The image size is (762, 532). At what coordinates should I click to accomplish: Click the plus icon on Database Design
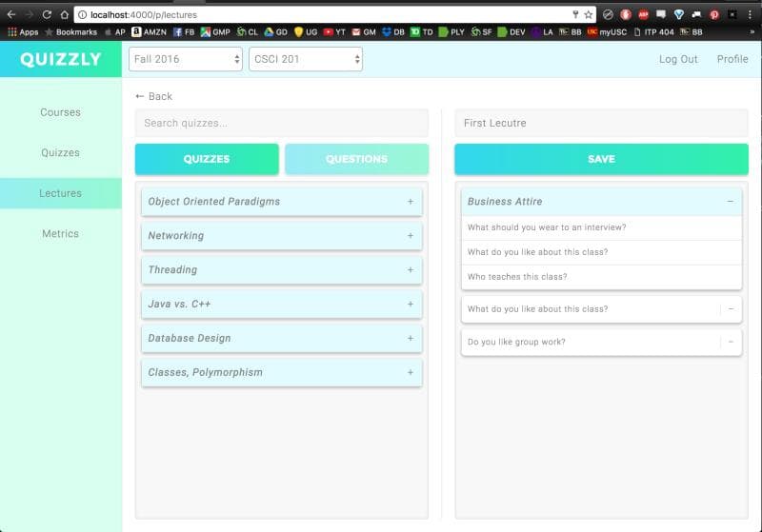click(411, 339)
